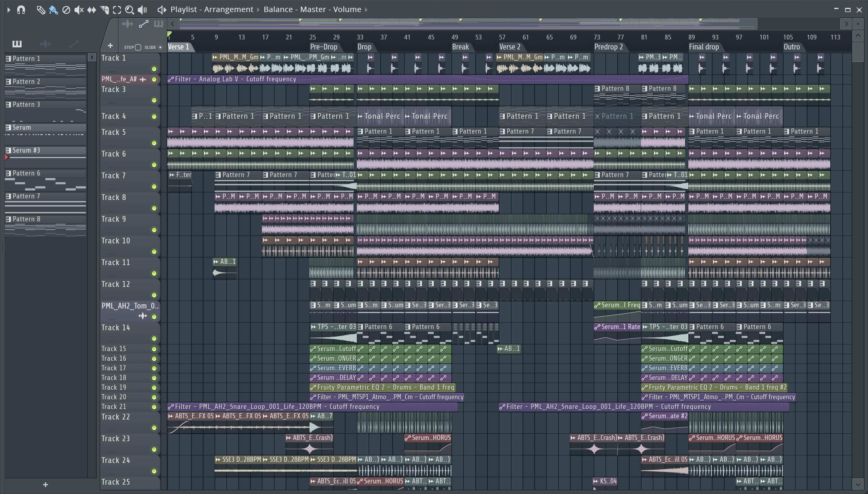868x494 pixels.
Task: Select the Paint brush tool
Action: pos(53,10)
